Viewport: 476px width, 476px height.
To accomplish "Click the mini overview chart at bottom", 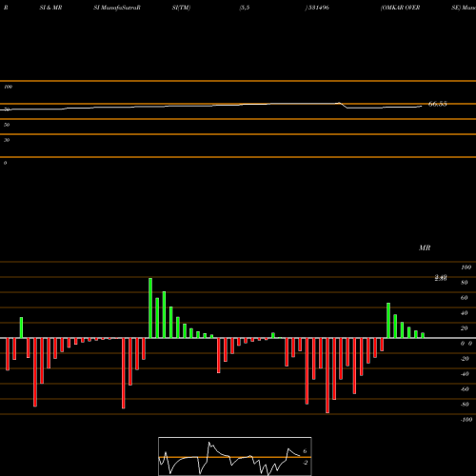I will point(235,456).
